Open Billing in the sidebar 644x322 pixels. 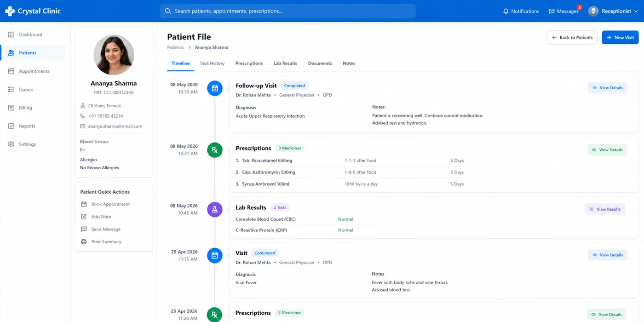33,108
